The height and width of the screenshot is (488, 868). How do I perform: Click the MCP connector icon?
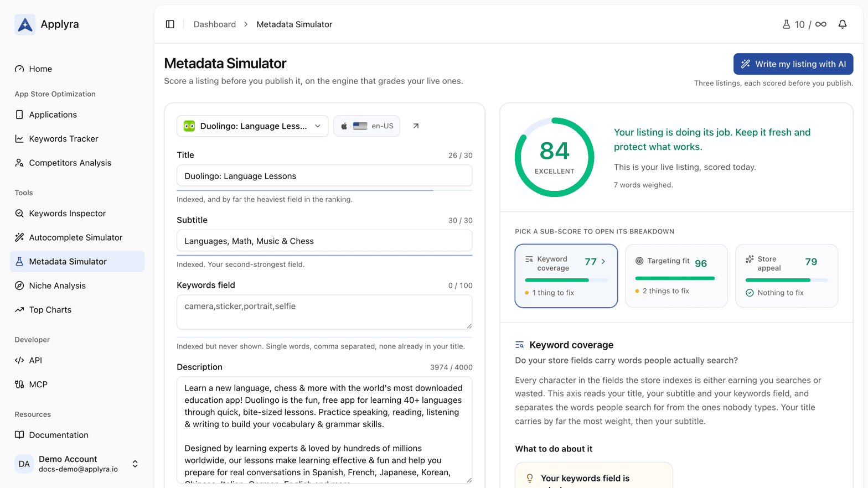19,385
